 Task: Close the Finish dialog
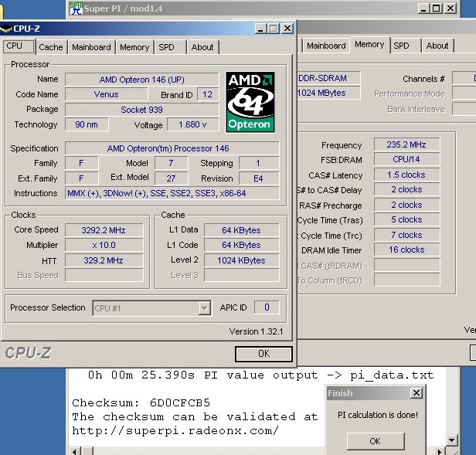pos(416,393)
